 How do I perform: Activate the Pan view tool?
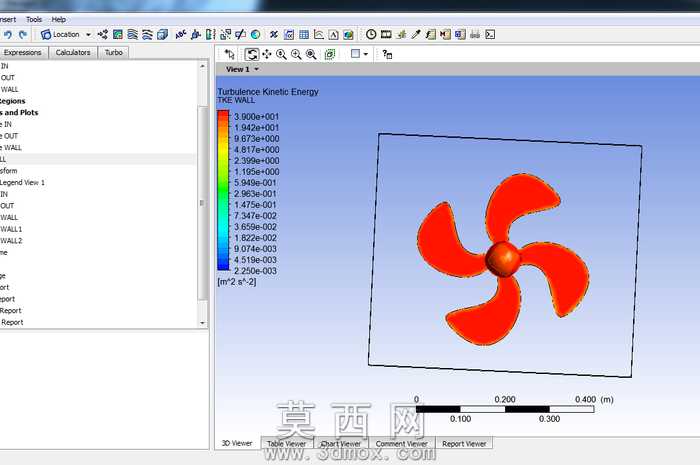pos(267,54)
